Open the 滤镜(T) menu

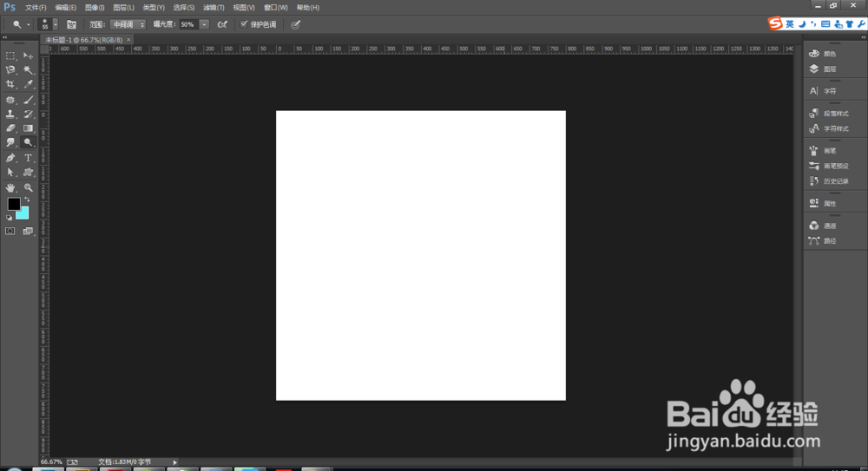[x=214, y=8]
